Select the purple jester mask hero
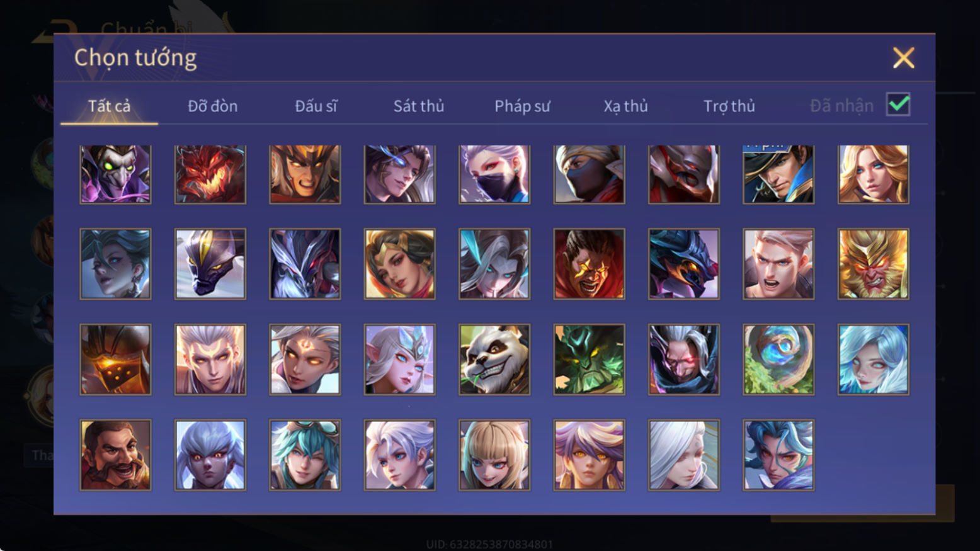Viewport: 980px width, 551px height. [115, 174]
